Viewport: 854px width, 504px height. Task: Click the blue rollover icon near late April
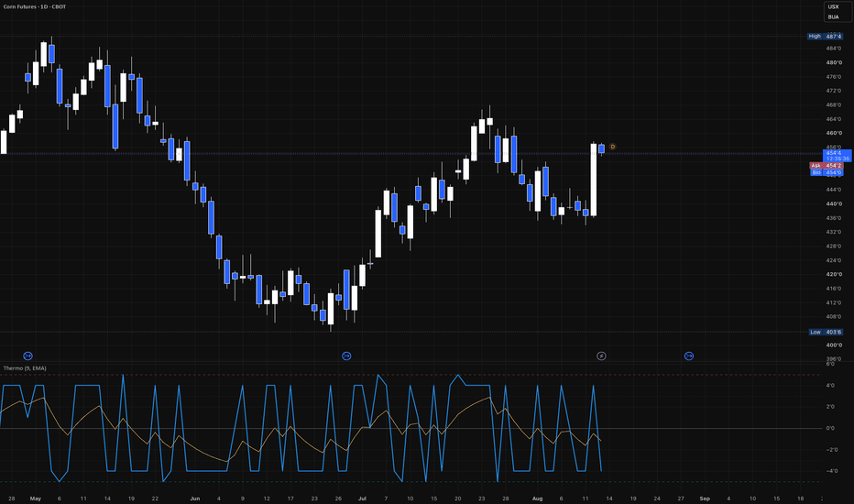(x=27, y=356)
